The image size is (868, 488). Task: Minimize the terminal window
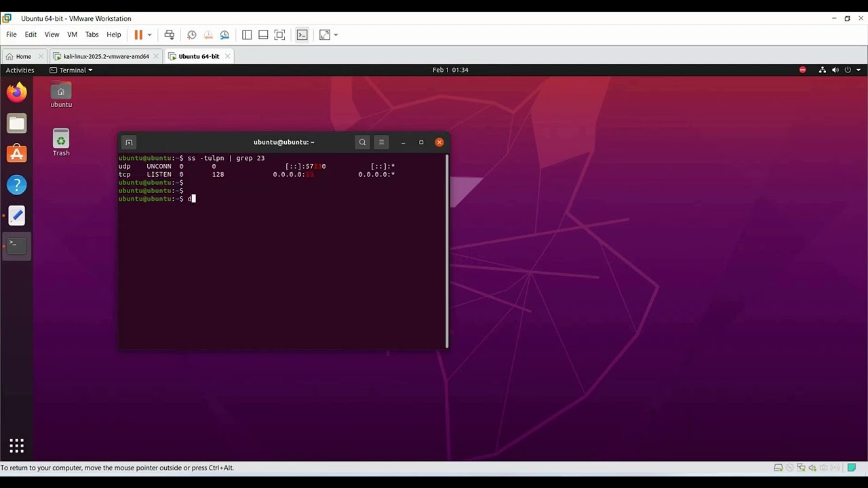tap(403, 142)
